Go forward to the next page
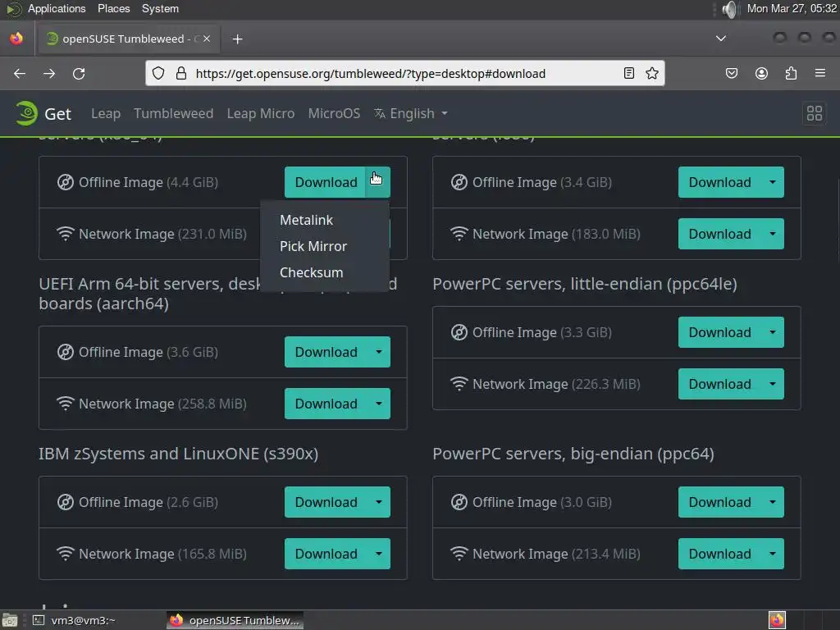The image size is (840, 630). pyautogui.click(x=49, y=73)
